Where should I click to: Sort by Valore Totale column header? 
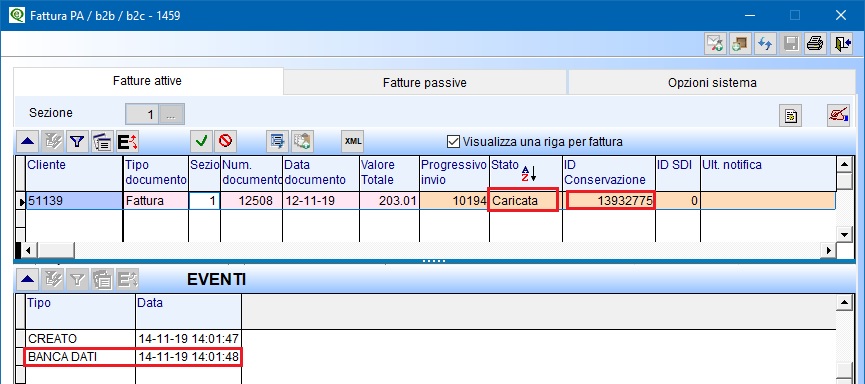tap(389, 172)
